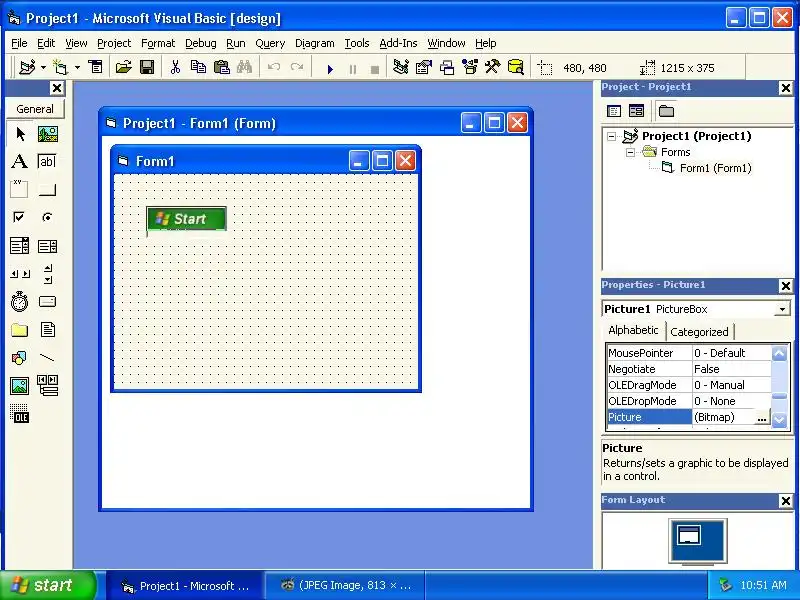800x600 pixels.
Task: Select the DirListBox folder tool
Action: [x=20, y=330]
